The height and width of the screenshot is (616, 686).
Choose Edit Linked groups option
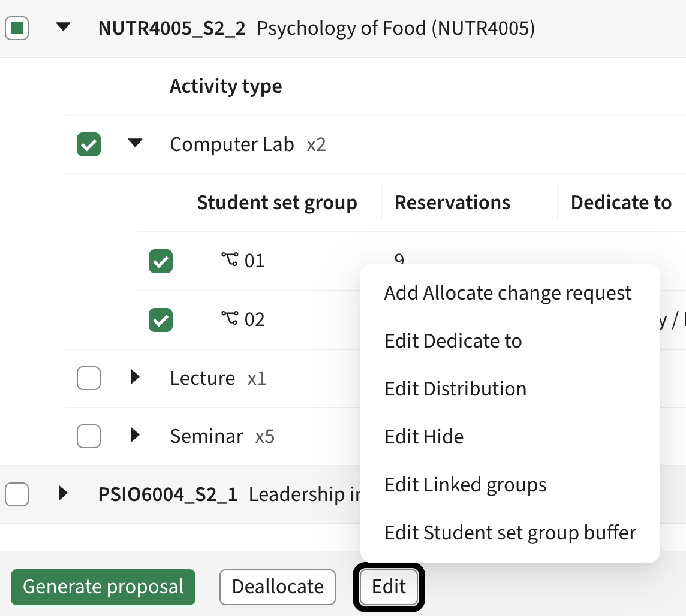(466, 485)
